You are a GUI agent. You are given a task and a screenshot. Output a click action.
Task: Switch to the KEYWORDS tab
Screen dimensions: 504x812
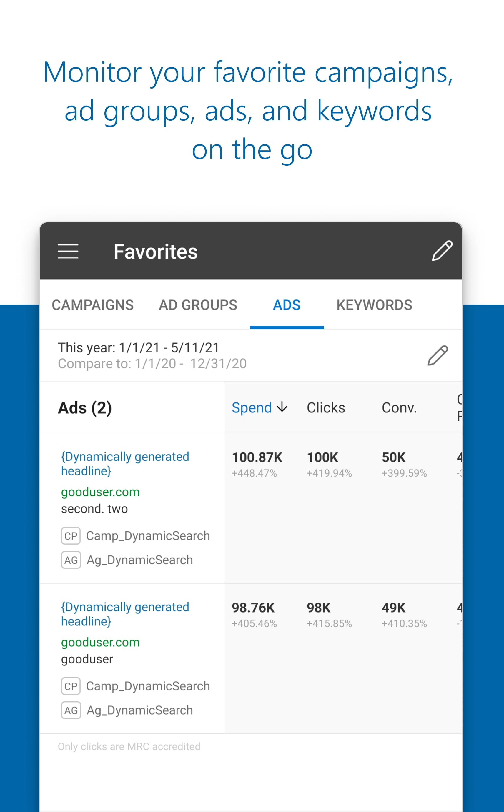pos(375,305)
